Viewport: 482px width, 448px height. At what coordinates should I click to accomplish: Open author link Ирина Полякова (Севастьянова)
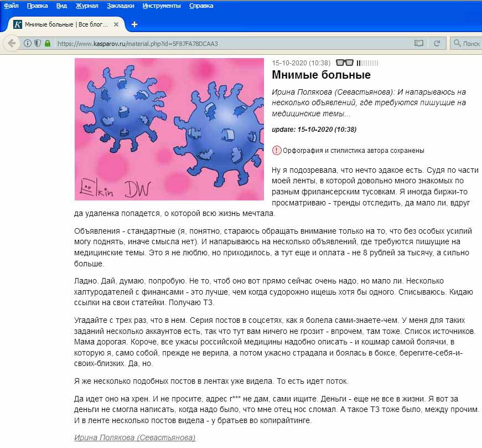tap(134, 437)
